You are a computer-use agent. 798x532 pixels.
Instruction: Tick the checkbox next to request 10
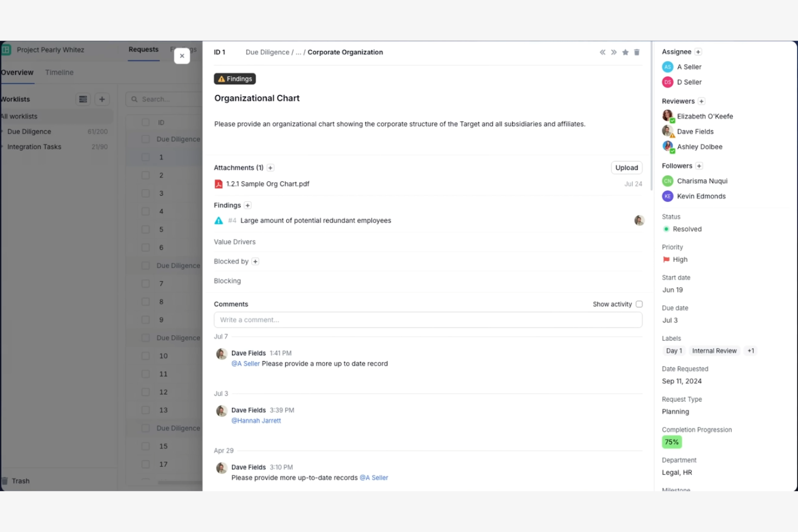[x=146, y=356]
